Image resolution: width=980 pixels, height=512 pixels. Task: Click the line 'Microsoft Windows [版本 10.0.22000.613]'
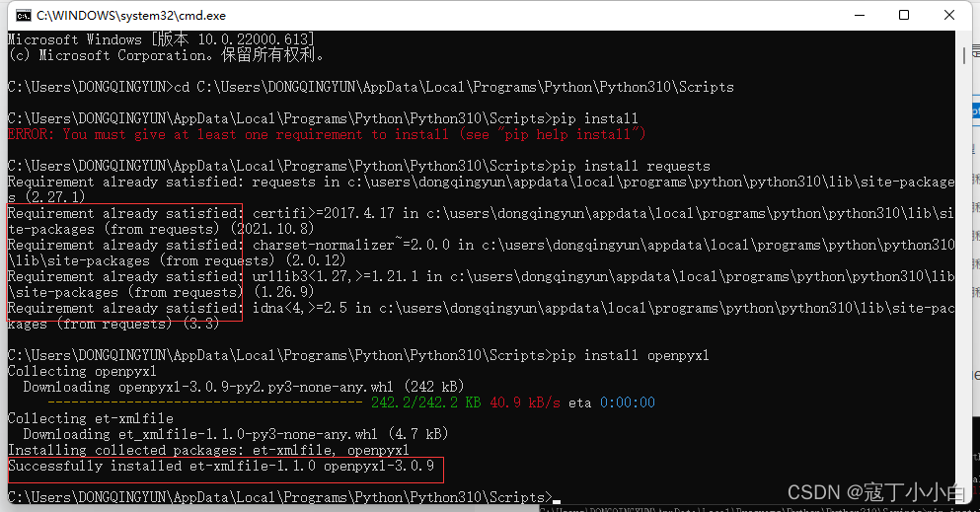(x=161, y=39)
